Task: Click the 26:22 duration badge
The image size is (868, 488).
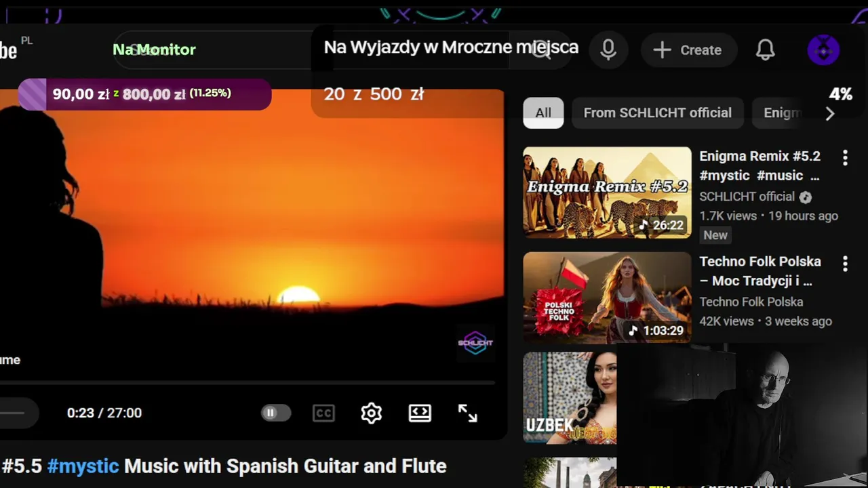Action: point(661,225)
